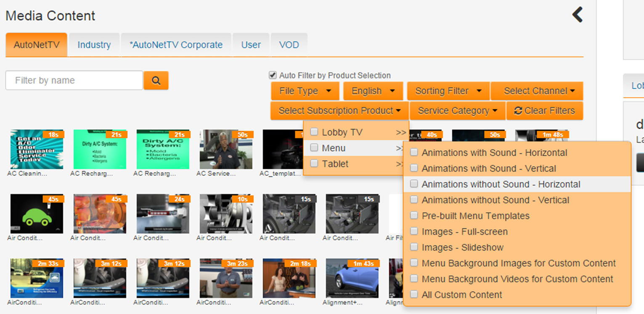This screenshot has height=314, width=644.
Task: Open the Alignment thumbnail marked 1m 43s
Action: point(352,278)
